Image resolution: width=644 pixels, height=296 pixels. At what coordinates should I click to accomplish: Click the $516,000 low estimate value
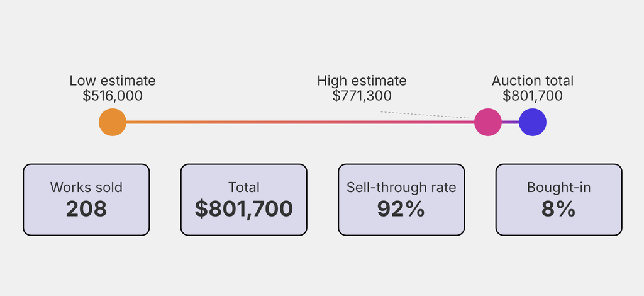[113, 96]
